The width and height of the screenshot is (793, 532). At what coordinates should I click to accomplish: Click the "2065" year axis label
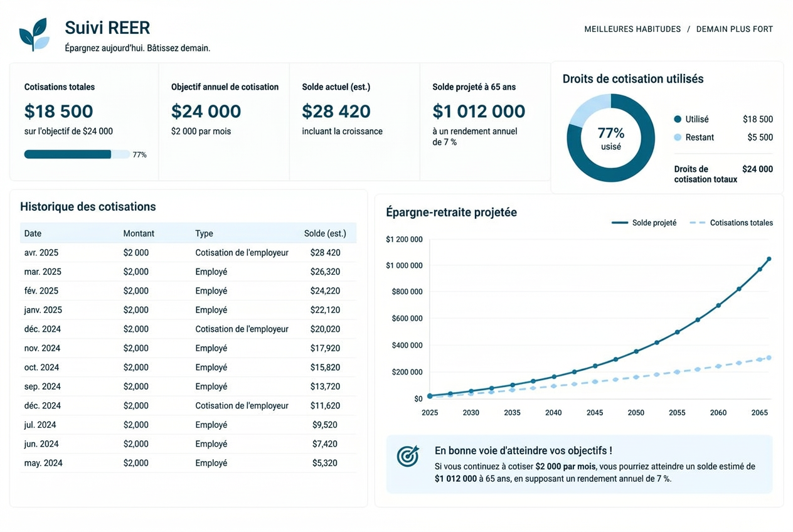point(760,413)
